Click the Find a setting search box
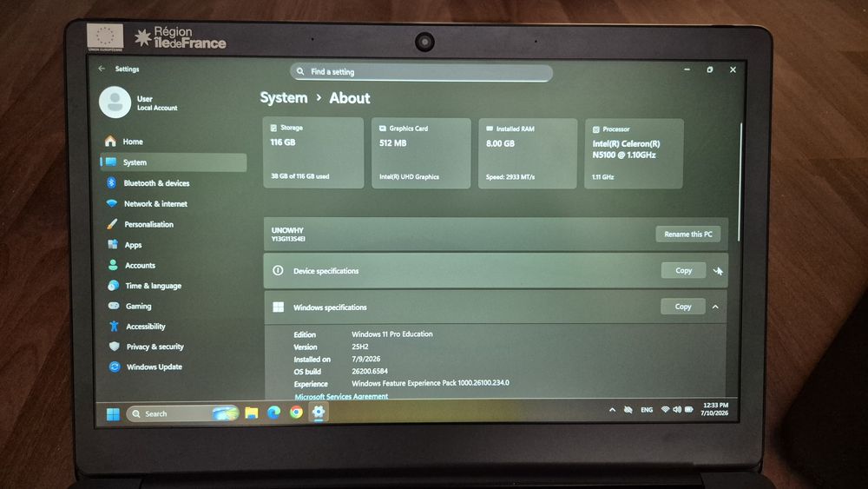Viewport: 868px width, 489px height. coord(421,72)
